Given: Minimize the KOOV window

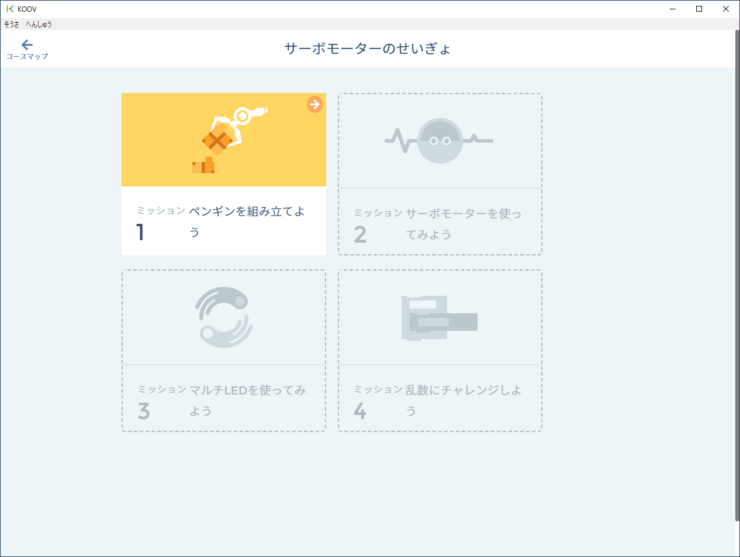Looking at the screenshot, I should (x=673, y=9).
